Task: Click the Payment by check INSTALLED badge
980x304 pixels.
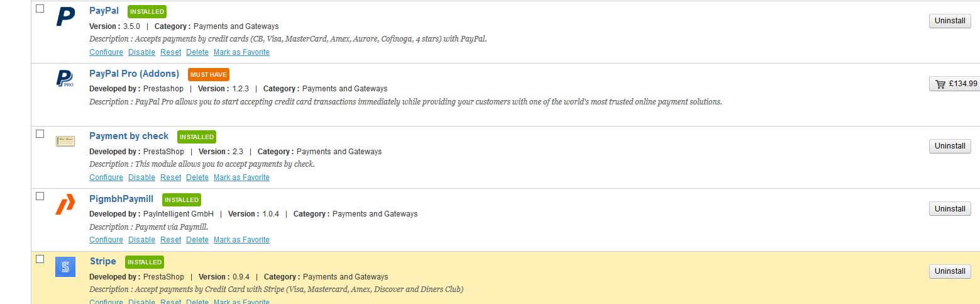Action: [197, 137]
